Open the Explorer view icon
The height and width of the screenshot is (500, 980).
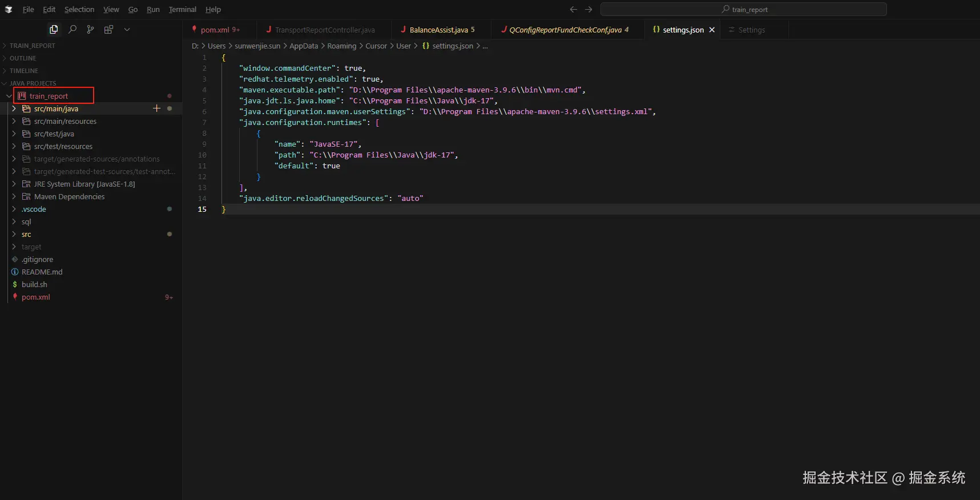click(54, 29)
